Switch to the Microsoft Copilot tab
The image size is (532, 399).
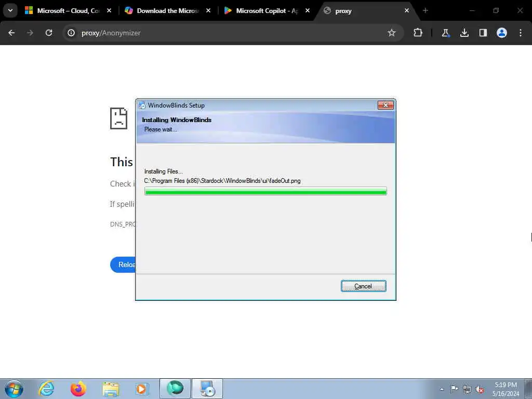pos(261,11)
